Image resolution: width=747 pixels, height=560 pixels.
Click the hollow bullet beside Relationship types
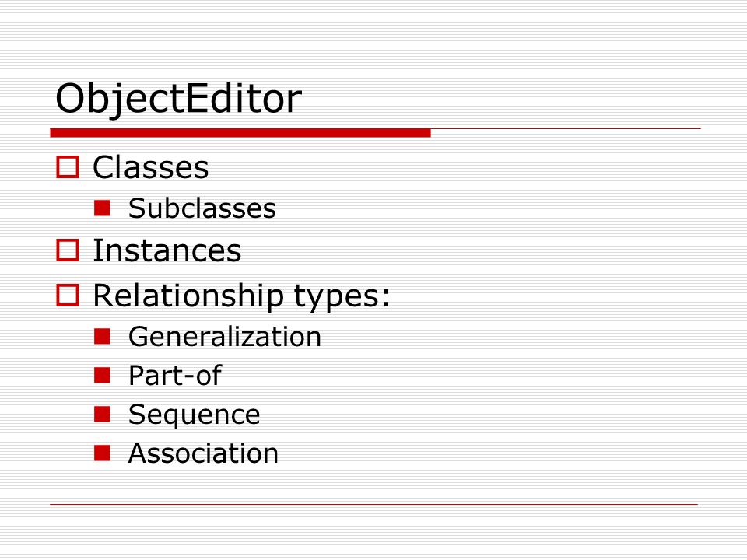(68, 296)
